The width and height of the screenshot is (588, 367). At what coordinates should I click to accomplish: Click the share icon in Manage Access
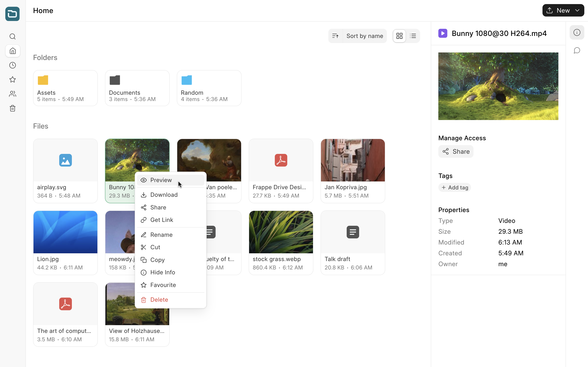(445, 151)
